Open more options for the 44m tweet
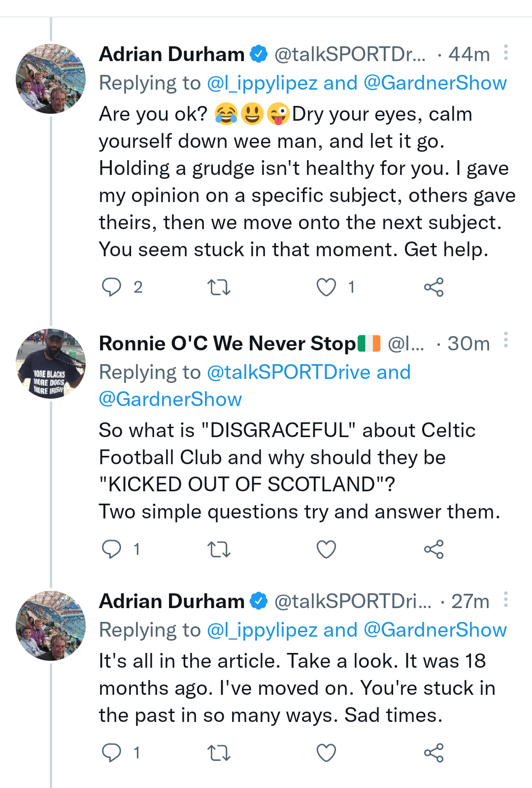The height and width of the screenshot is (788, 532). pyautogui.click(x=506, y=53)
